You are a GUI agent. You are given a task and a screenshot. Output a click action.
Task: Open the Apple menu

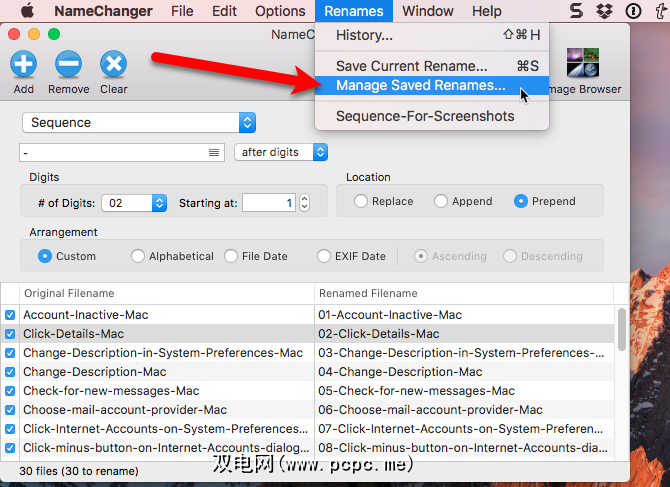tap(27, 11)
